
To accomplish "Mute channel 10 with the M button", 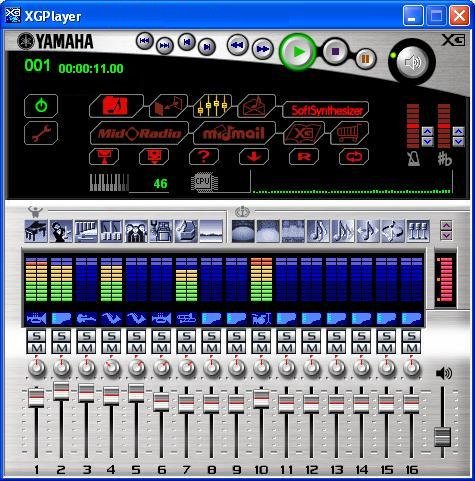I will pos(261,348).
